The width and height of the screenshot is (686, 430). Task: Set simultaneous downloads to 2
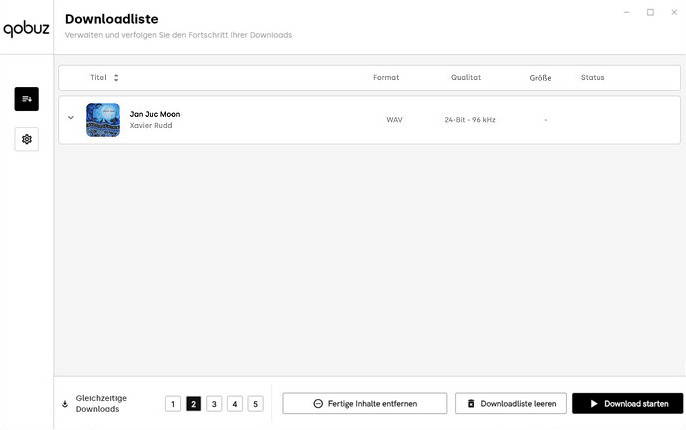pos(193,403)
